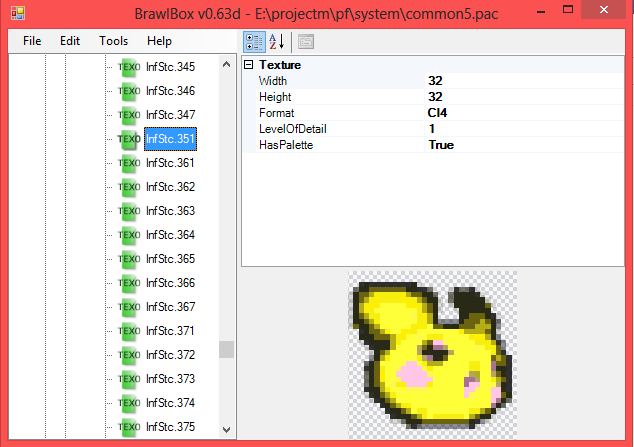
Task: Click the BrawlBox application icon in title bar
Action: point(18,13)
